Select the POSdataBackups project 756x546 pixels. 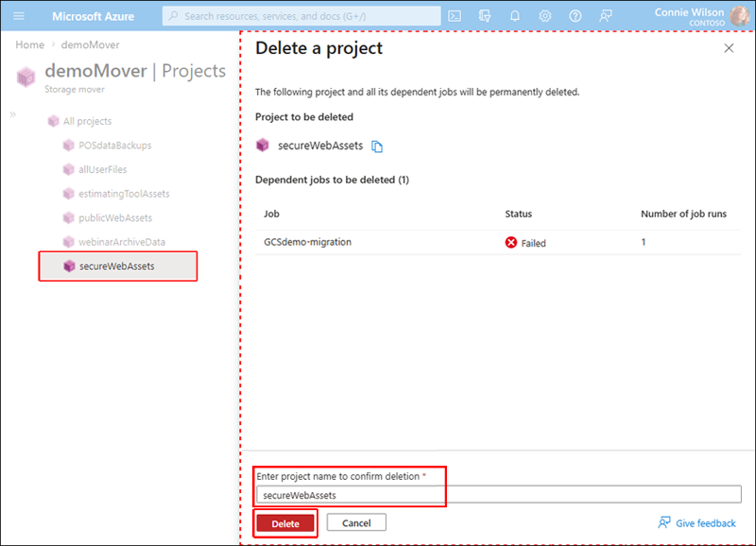coord(114,145)
